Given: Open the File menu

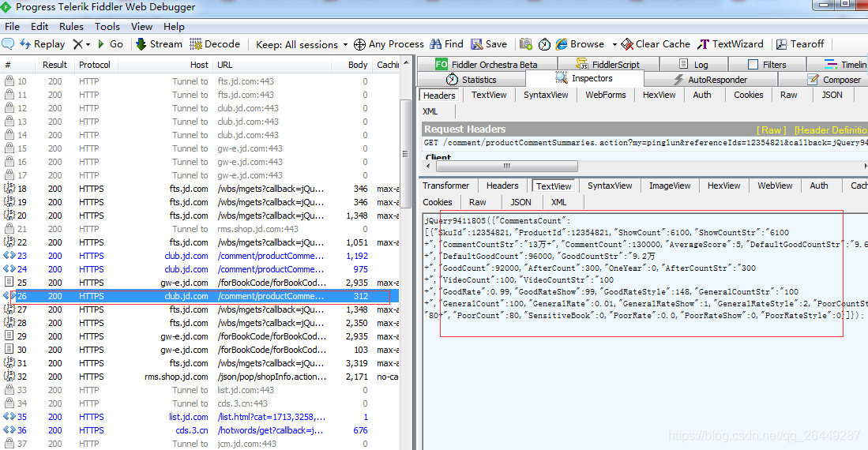Looking at the screenshot, I should 12,27.
